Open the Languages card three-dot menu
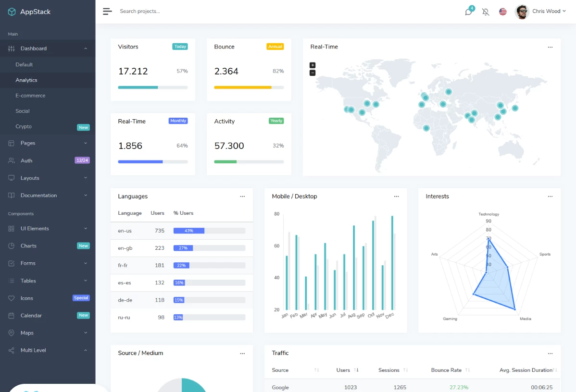This screenshot has height=392, width=576. tap(242, 196)
